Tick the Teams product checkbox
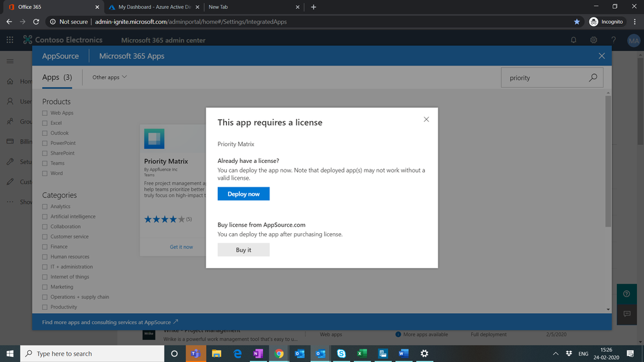This screenshot has height=362, width=644. (x=44, y=164)
